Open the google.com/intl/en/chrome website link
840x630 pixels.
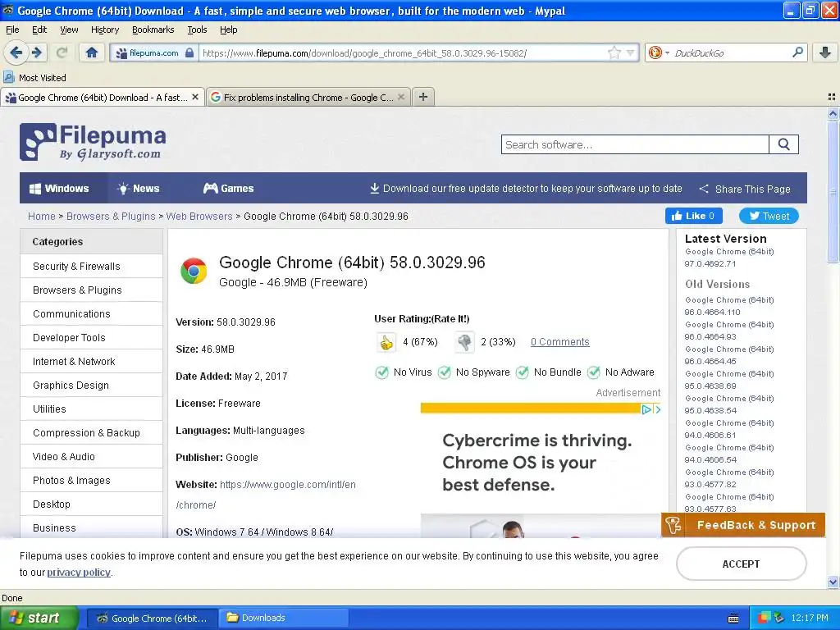[x=288, y=484]
